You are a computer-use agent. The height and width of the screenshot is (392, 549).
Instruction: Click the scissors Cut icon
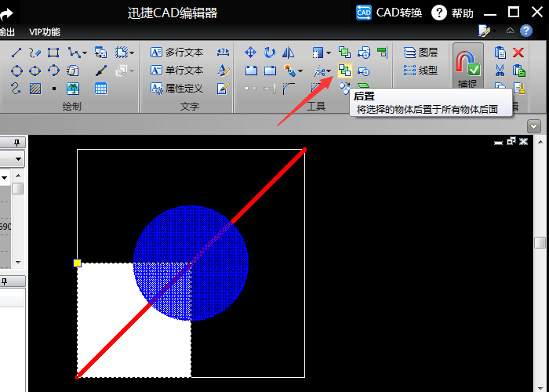pos(500,71)
